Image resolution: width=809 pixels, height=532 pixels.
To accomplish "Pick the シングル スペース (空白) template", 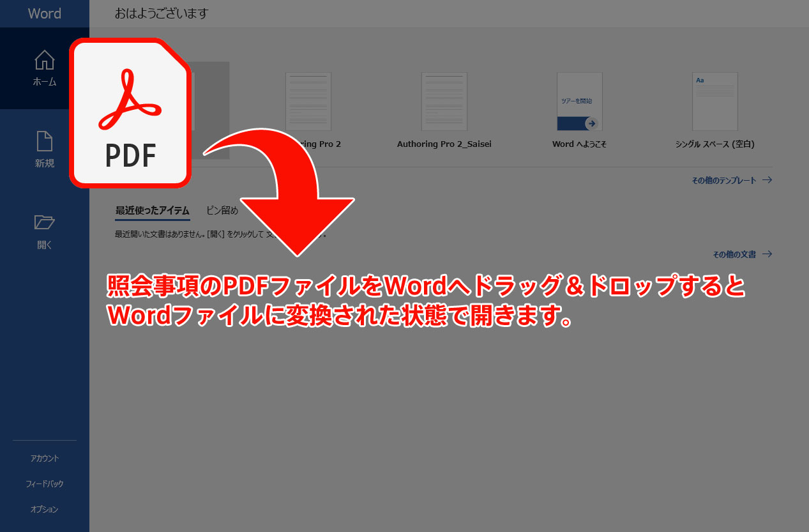I will 714,102.
